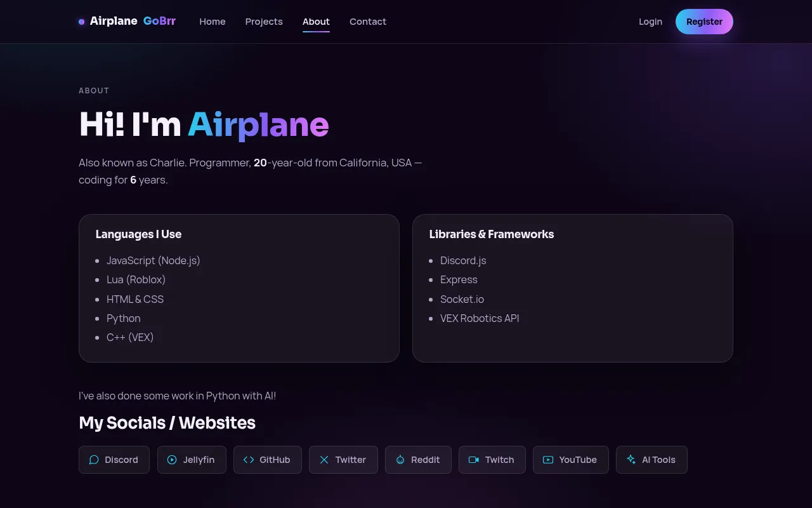The height and width of the screenshot is (508, 812).
Task: Click the Twitch video camera icon
Action: (474, 460)
